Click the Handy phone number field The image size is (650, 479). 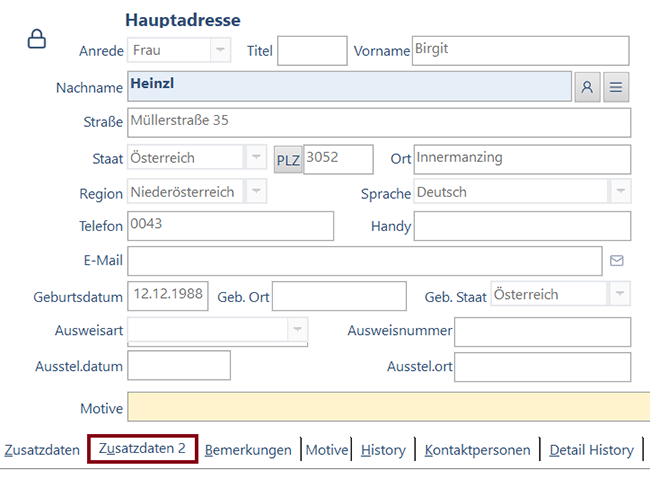point(521,227)
